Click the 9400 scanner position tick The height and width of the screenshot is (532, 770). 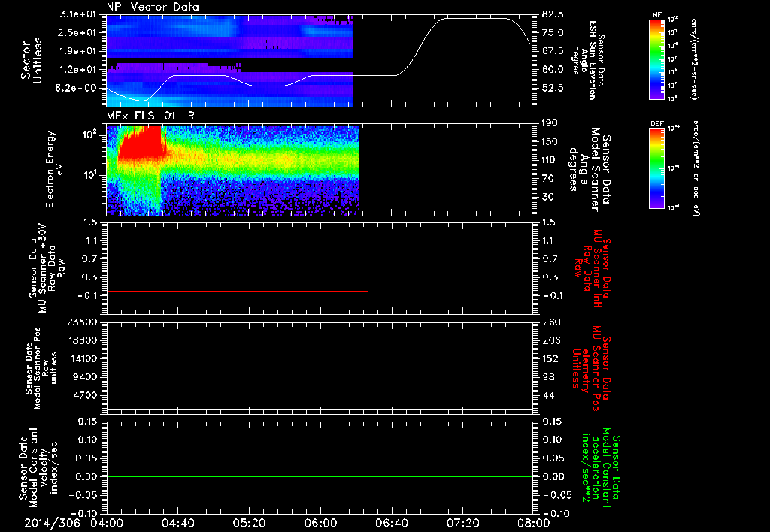tap(84, 377)
